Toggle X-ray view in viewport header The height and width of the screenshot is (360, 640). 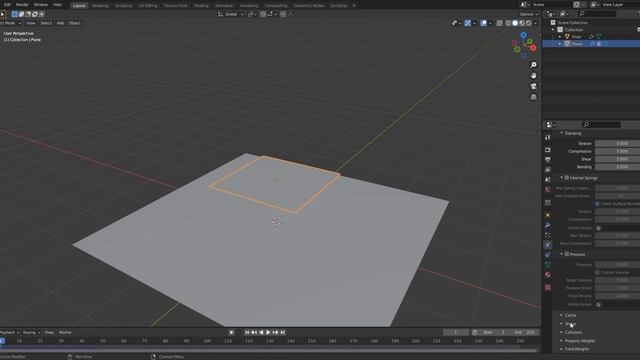click(x=500, y=23)
